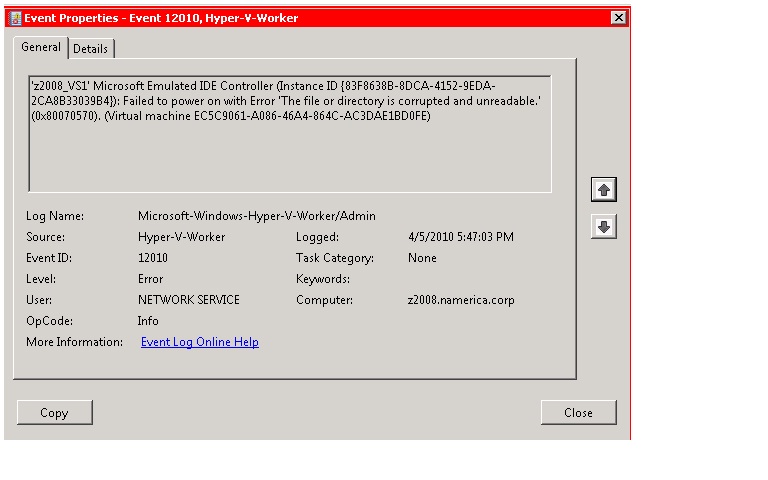
Task: Click the OpCode value Info
Action: pos(148,321)
